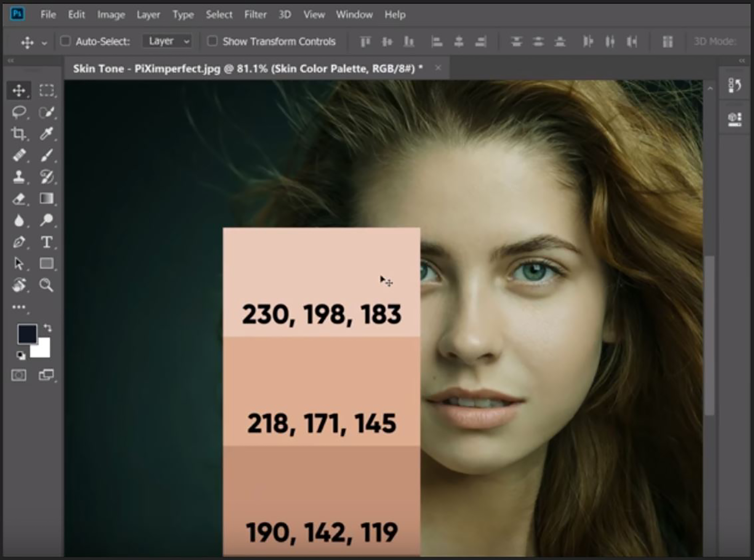Image resolution: width=754 pixels, height=560 pixels.
Task: Select the Rectangular Marquee tool
Action: coord(47,90)
